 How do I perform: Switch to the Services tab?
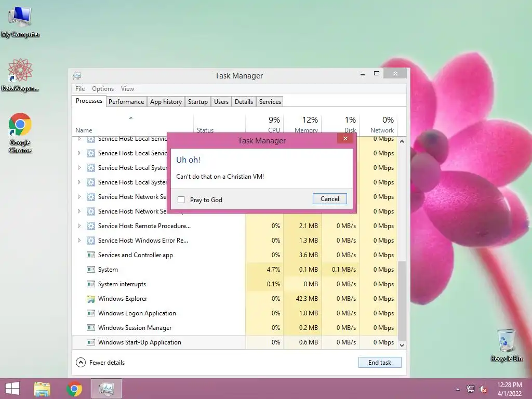pyautogui.click(x=270, y=102)
